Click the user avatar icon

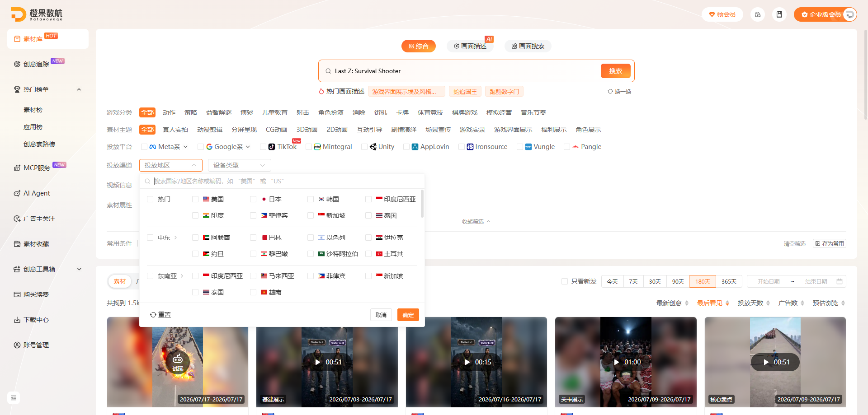(x=849, y=14)
